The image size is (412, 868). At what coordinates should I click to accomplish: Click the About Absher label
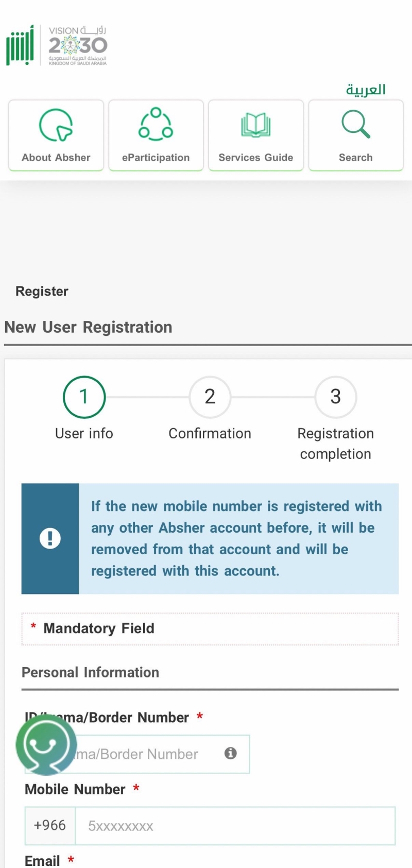coord(56,158)
